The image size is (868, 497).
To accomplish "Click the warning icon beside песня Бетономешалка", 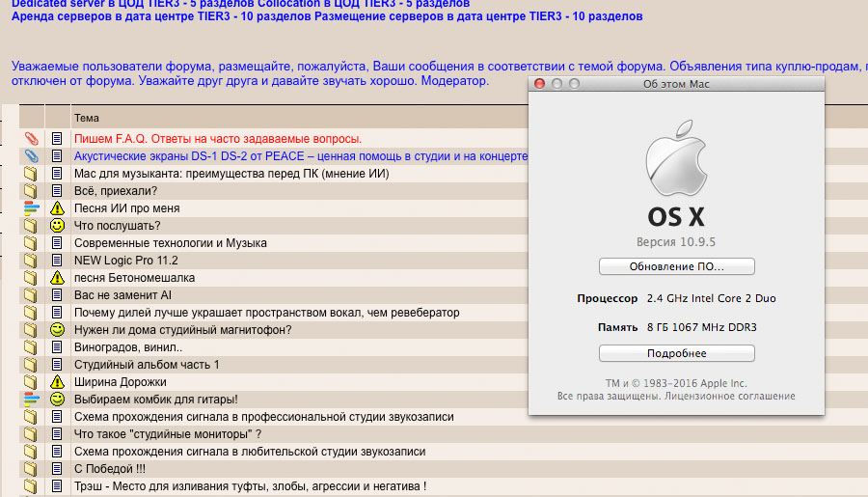I will (57, 278).
